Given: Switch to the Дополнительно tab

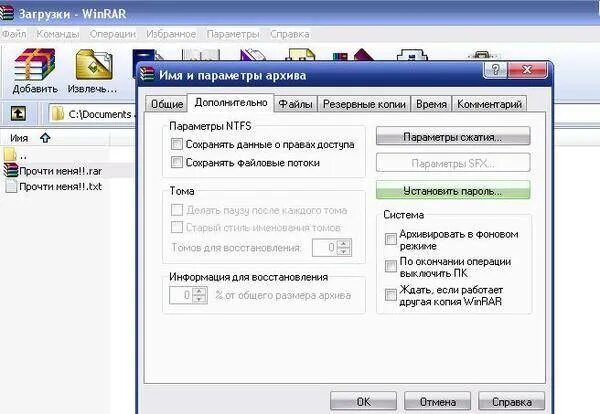Looking at the screenshot, I should [231, 103].
